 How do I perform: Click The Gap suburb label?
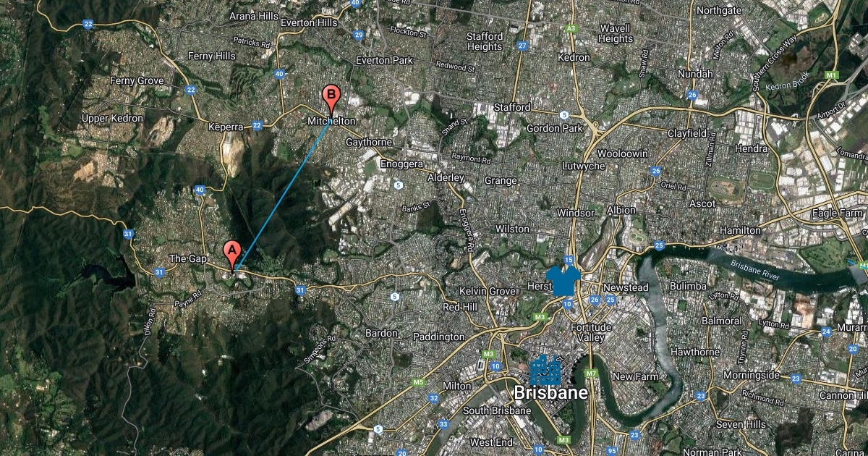[188, 258]
